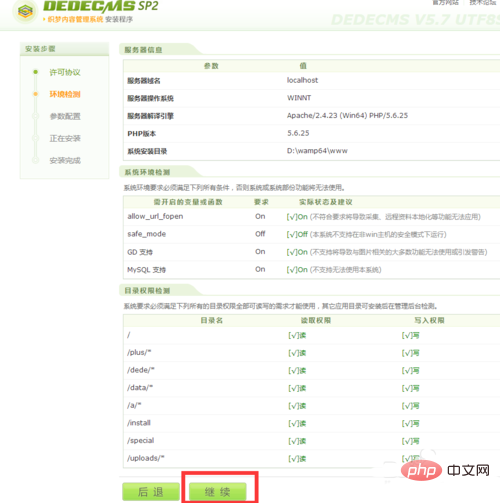Viewport: 500px width, 503px height.
Task: Click the [√]Off status for safe_mode
Action: (297, 235)
